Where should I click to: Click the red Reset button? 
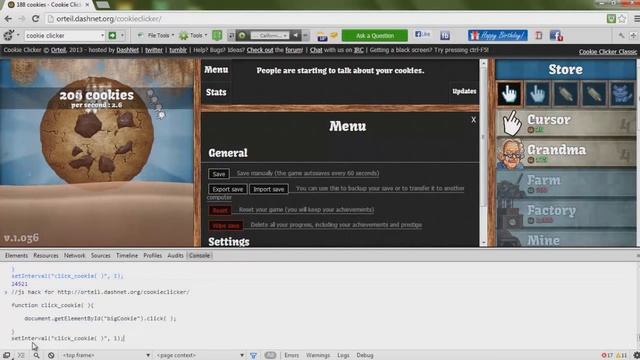(x=220, y=210)
